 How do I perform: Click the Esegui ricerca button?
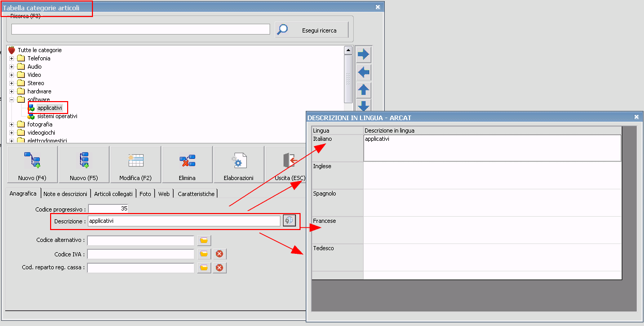point(312,30)
